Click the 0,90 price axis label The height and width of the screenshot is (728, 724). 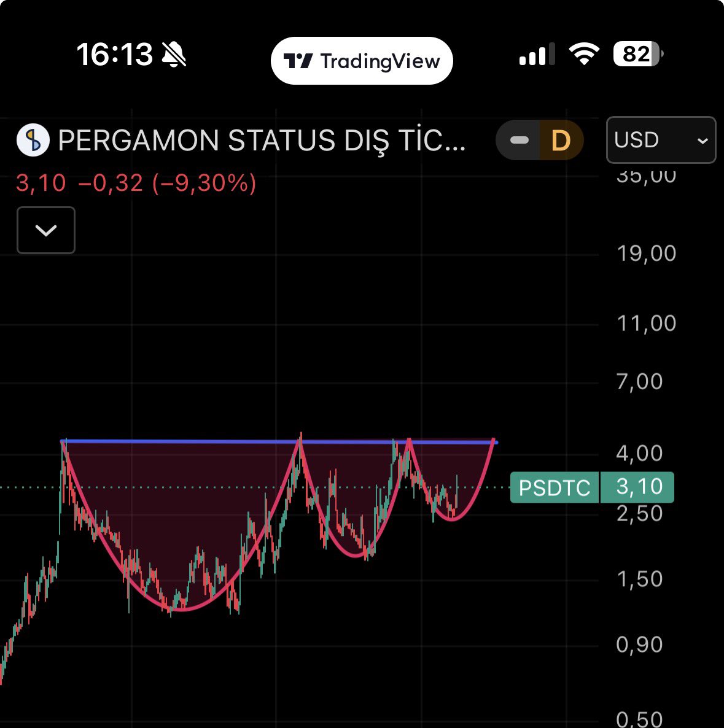[639, 645]
